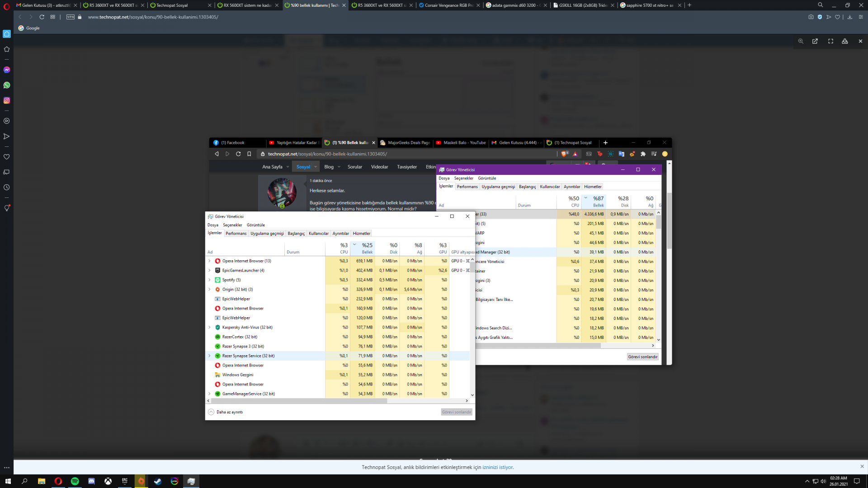Toggle fullscreen mode for the lightbox image
868x488 pixels.
[830, 41]
